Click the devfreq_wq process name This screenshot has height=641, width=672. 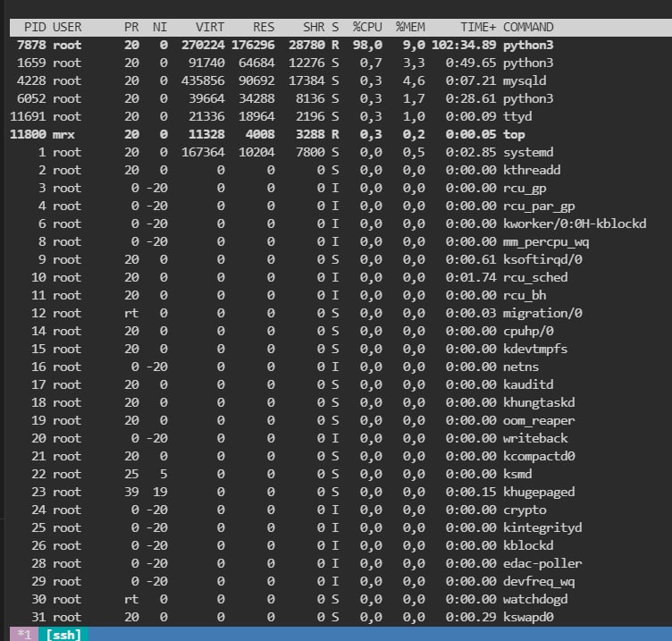tap(539, 581)
